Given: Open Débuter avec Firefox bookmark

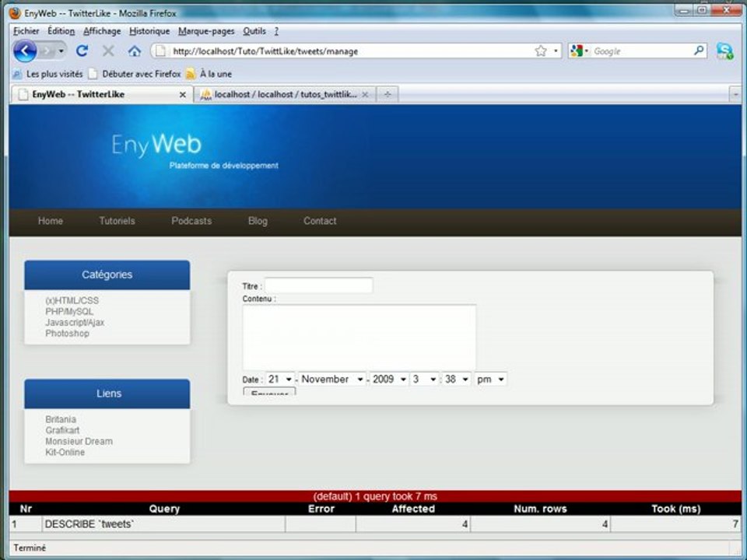Looking at the screenshot, I should [x=135, y=74].
